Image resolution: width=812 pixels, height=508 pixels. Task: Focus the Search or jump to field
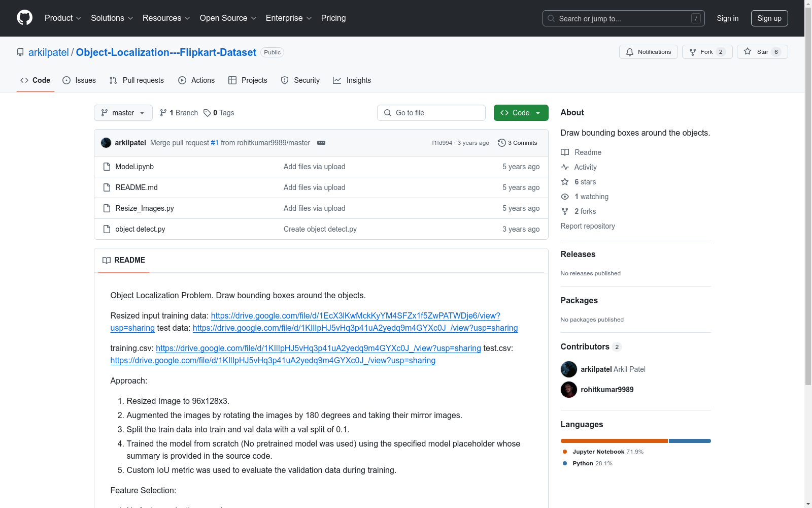tap(624, 18)
